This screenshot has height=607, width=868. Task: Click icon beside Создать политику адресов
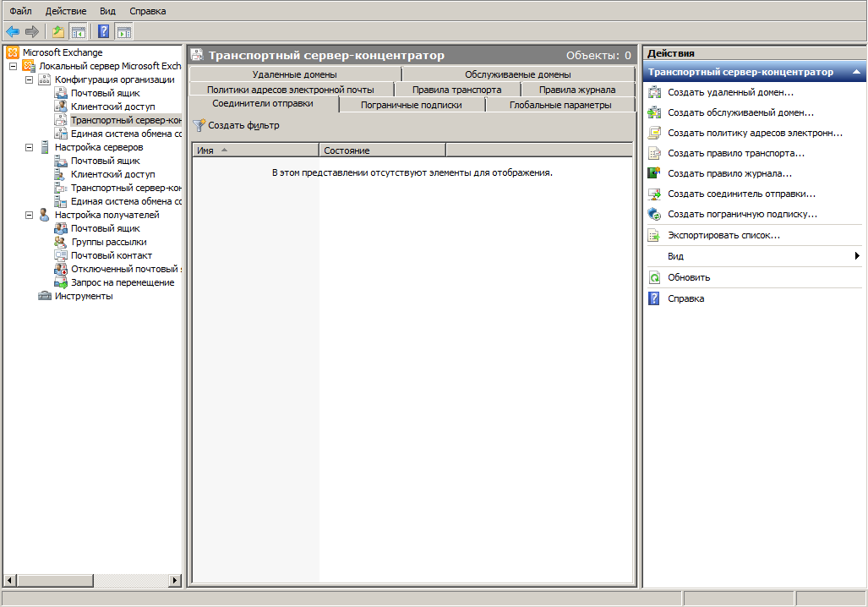(x=654, y=133)
